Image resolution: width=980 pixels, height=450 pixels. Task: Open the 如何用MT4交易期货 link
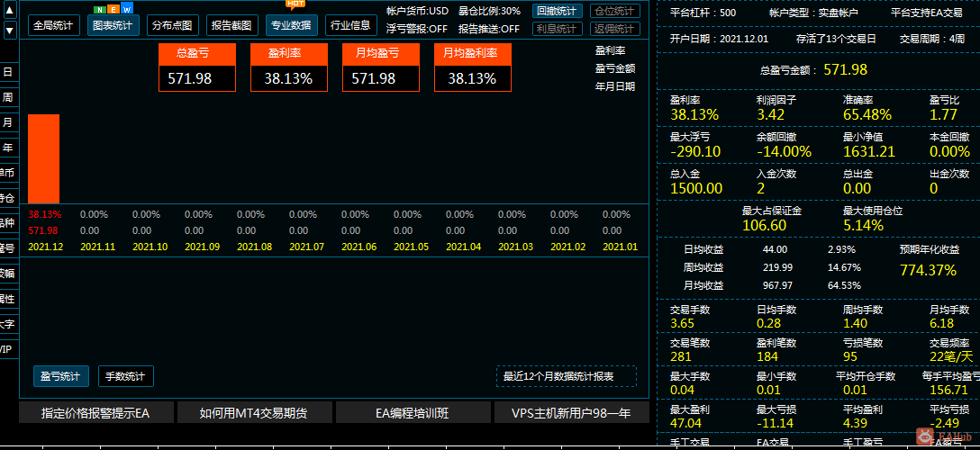[x=254, y=413]
